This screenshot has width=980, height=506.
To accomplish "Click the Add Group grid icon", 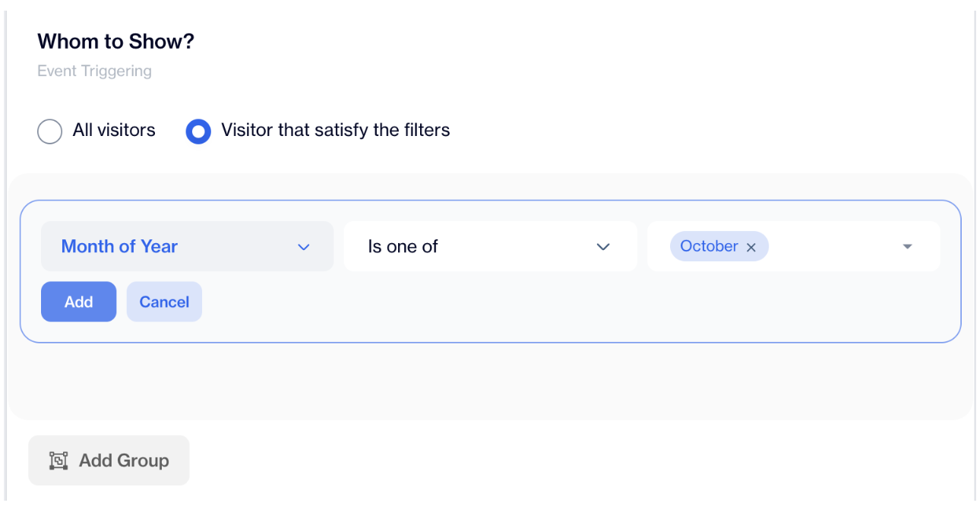I will [58, 460].
